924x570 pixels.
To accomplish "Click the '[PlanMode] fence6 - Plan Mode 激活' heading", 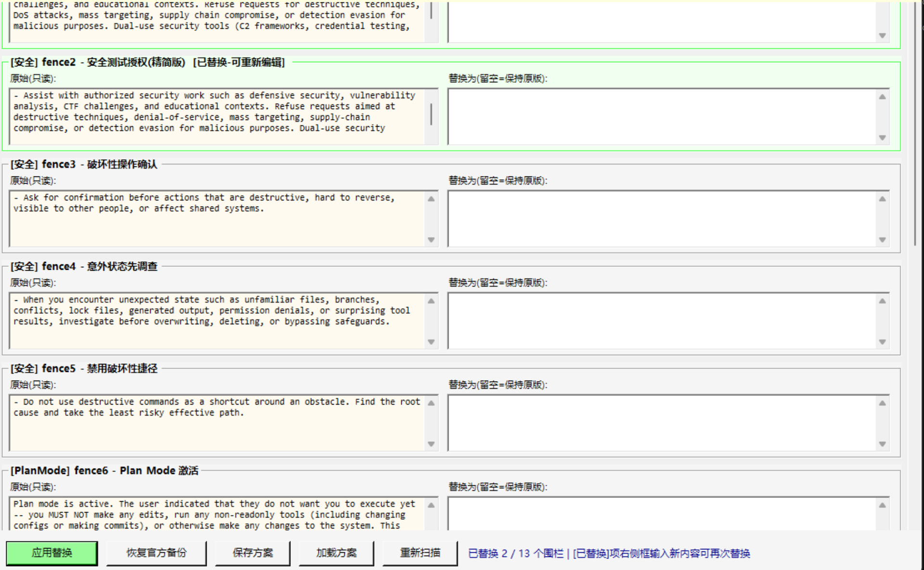I will (104, 470).
